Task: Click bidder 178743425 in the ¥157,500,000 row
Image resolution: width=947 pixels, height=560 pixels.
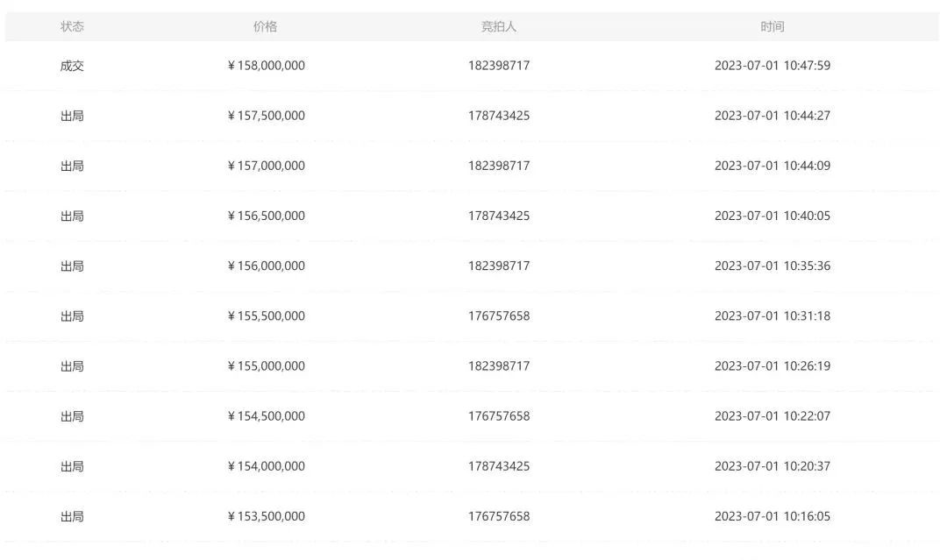Action: coord(499,116)
